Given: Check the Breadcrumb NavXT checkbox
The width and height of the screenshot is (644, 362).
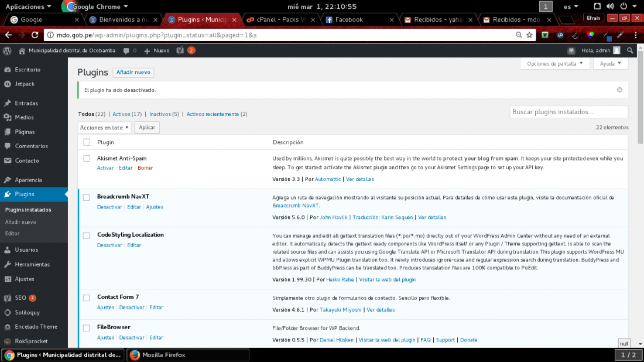Looking at the screenshot, I should tap(86, 197).
